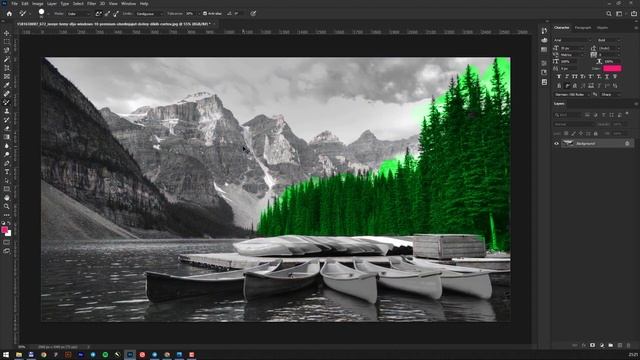Open the File menu

pos(14,4)
